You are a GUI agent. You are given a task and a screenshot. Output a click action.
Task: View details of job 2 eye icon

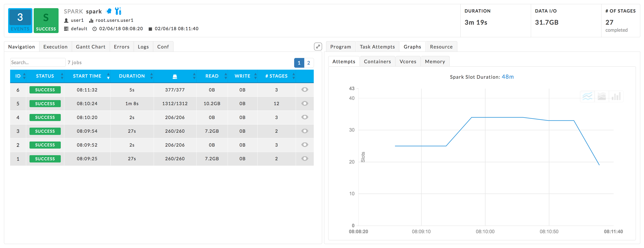click(304, 145)
